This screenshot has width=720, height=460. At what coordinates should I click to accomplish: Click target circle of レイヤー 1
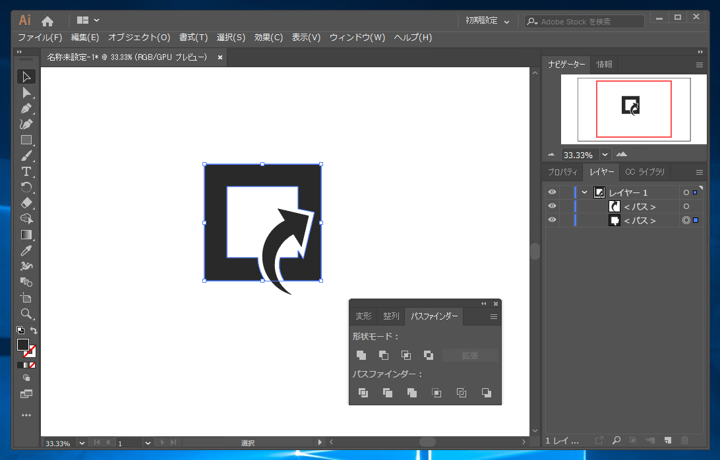686,193
